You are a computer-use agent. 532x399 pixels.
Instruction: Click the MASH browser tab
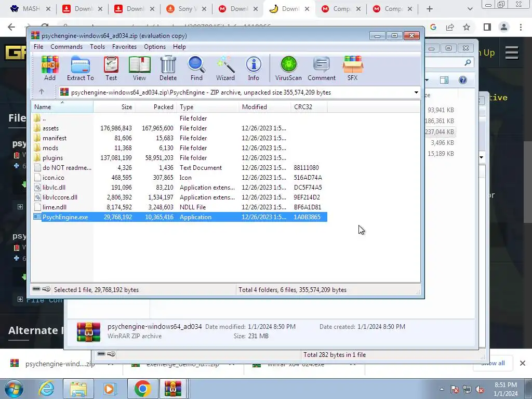tap(31, 9)
